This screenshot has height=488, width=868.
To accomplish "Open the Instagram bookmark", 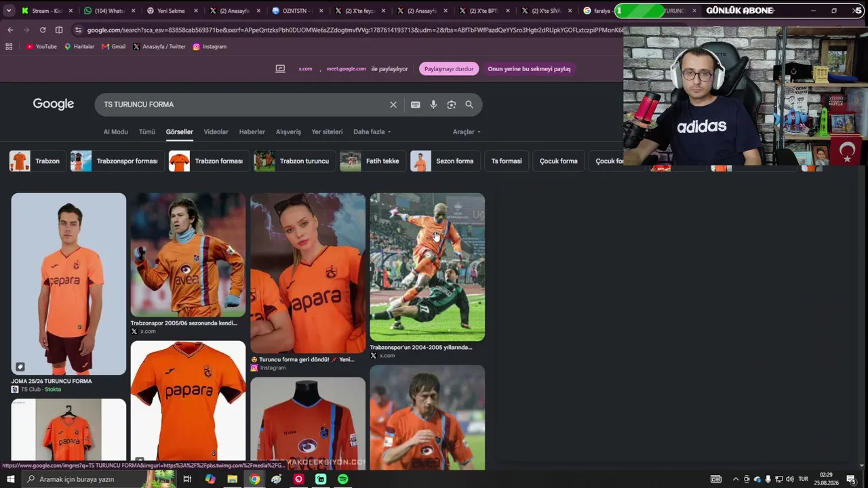I will [210, 47].
